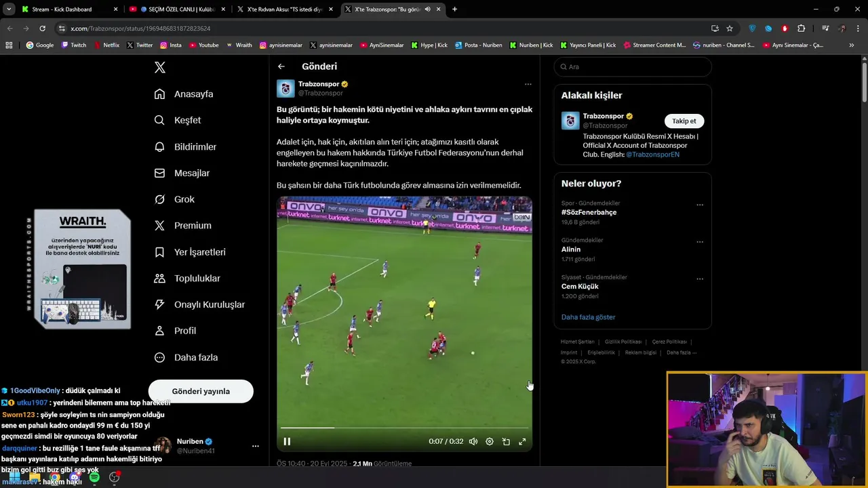
Task: Open the Premium page
Action: (183, 226)
